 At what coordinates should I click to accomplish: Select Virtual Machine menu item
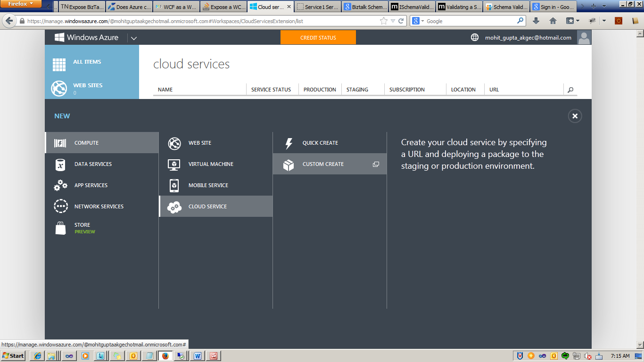pyautogui.click(x=216, y=164)
